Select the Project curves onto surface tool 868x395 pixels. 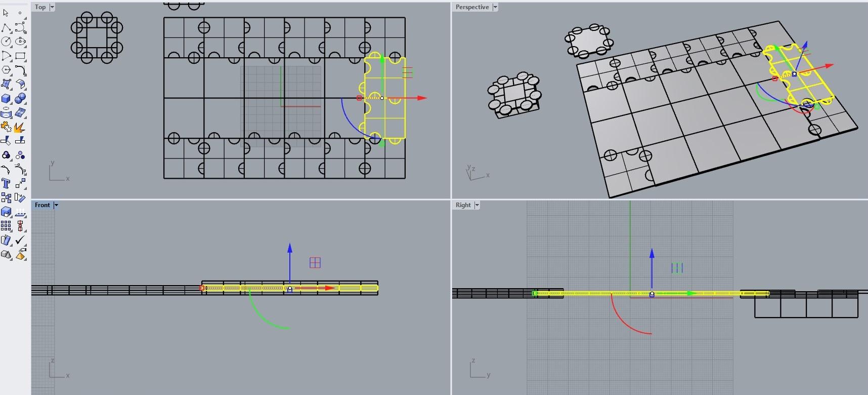click(x=6, y=112)
